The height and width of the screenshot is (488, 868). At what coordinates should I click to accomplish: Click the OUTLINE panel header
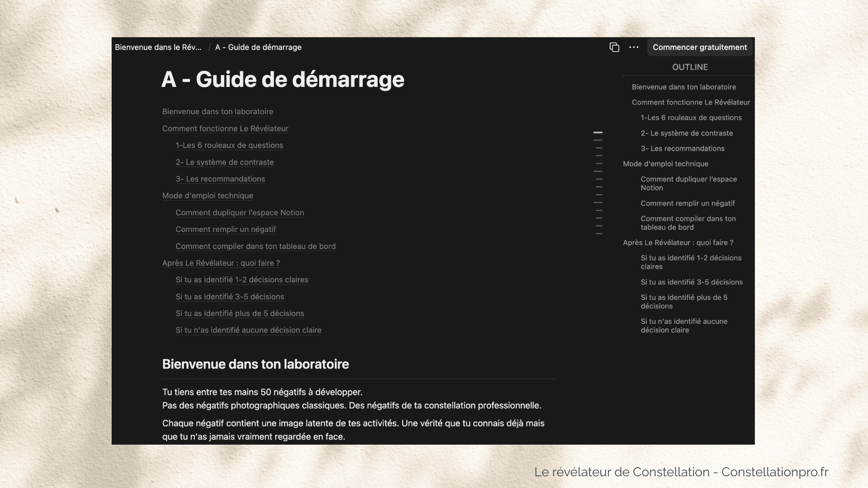click(689, 67)
